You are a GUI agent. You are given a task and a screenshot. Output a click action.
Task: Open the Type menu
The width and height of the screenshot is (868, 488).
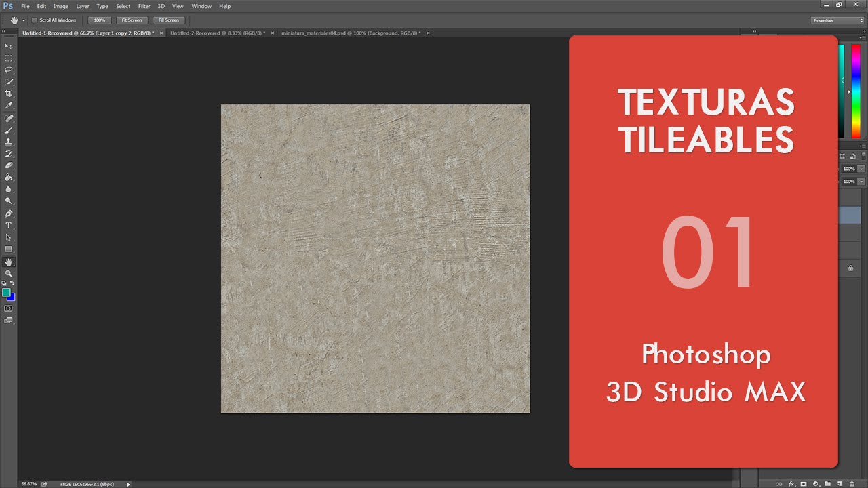point(102,6)
